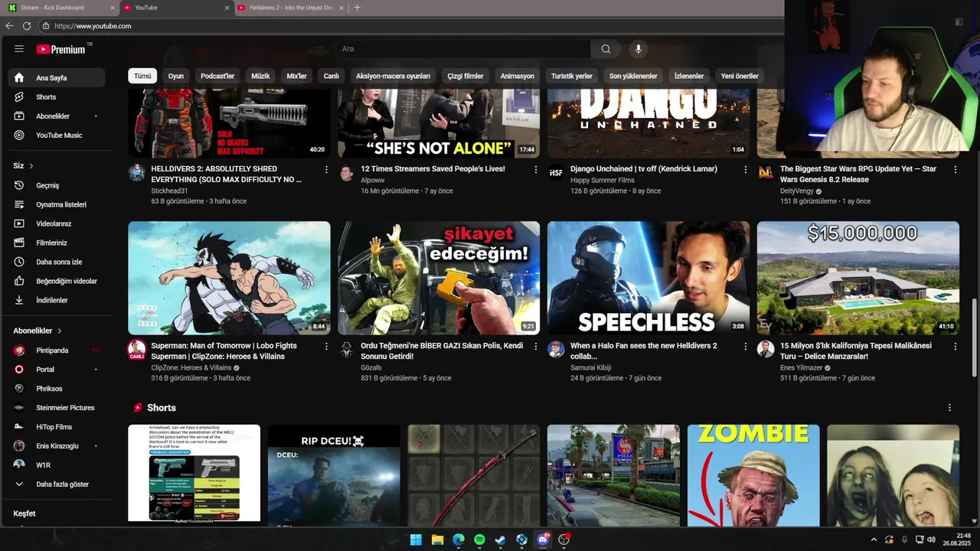Open options for 15 Milyon Malikâne video

(955, 346)
